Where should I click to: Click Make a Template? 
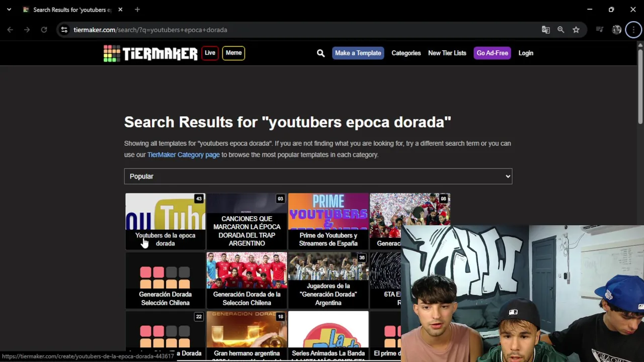358,53
